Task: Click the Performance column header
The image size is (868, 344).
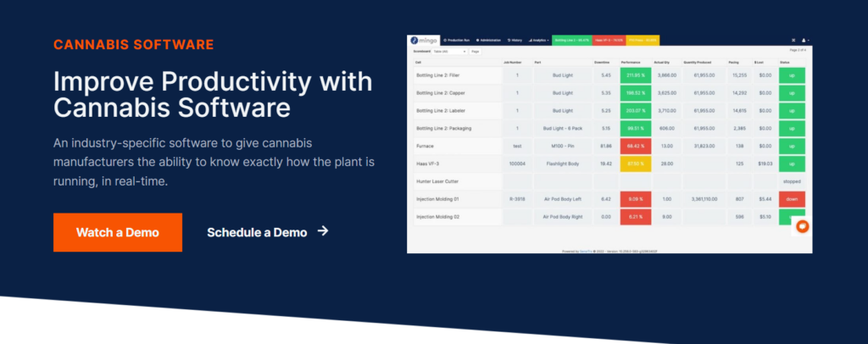Action: (x=630, y=62)
